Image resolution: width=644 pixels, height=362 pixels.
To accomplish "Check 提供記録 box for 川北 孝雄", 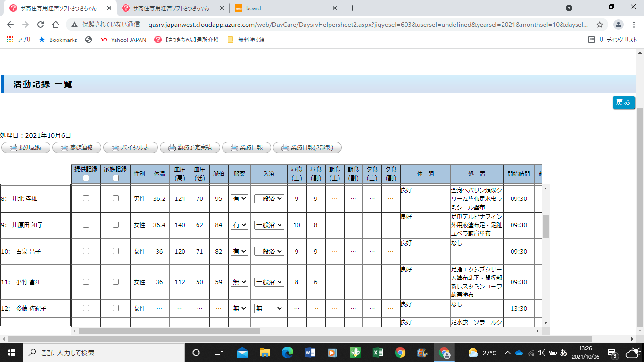I will 86,198.
